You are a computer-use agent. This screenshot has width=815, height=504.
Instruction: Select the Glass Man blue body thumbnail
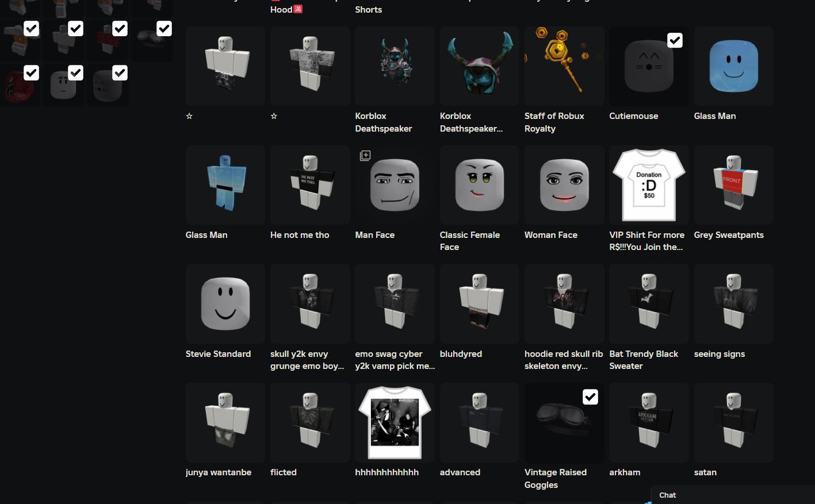[225, 185]
